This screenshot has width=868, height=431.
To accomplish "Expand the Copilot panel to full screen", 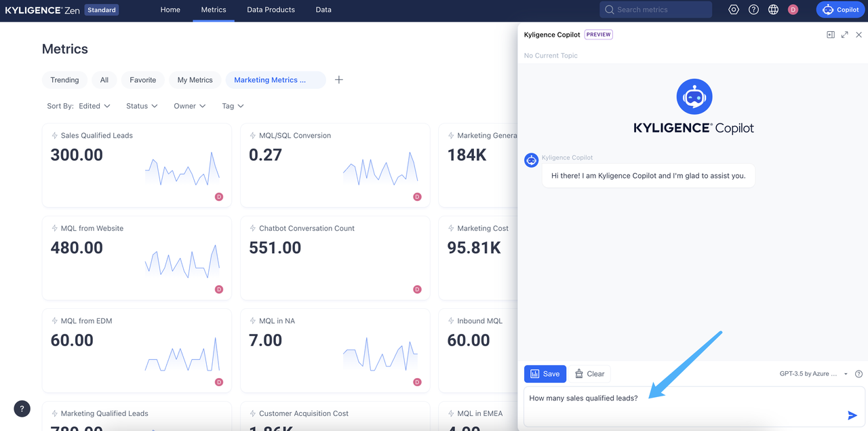I will 844,34.
